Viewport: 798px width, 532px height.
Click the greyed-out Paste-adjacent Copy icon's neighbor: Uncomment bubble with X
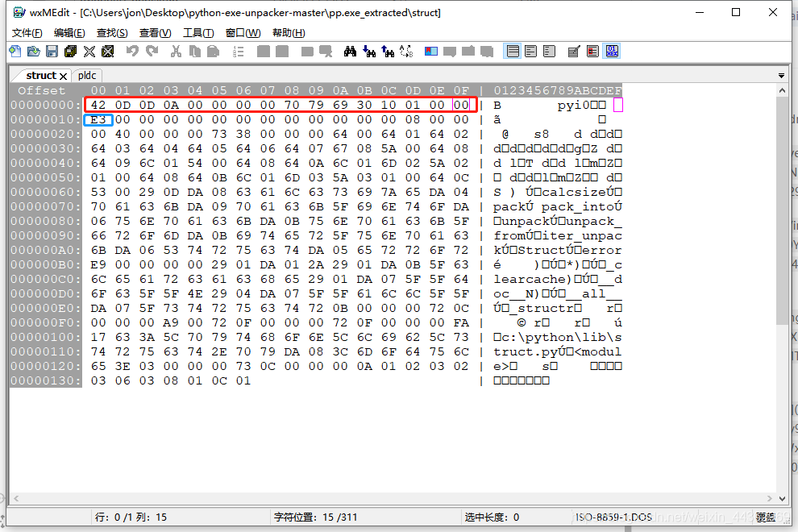[x=325, y=51]
